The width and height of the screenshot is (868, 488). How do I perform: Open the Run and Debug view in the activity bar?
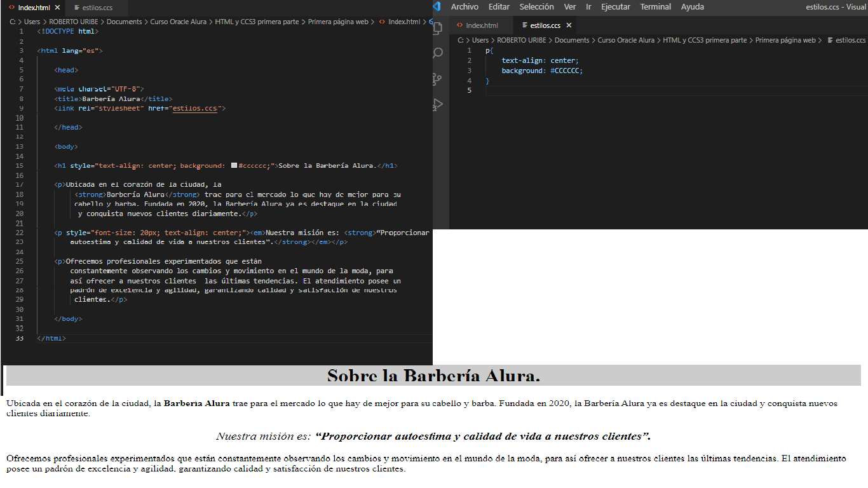click(437, 105)
